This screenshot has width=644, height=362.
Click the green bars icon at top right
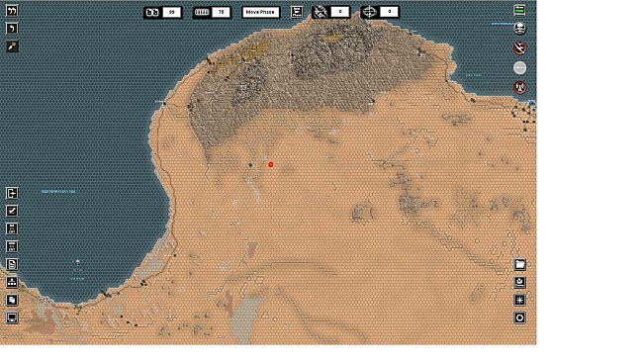coord(520,10)
